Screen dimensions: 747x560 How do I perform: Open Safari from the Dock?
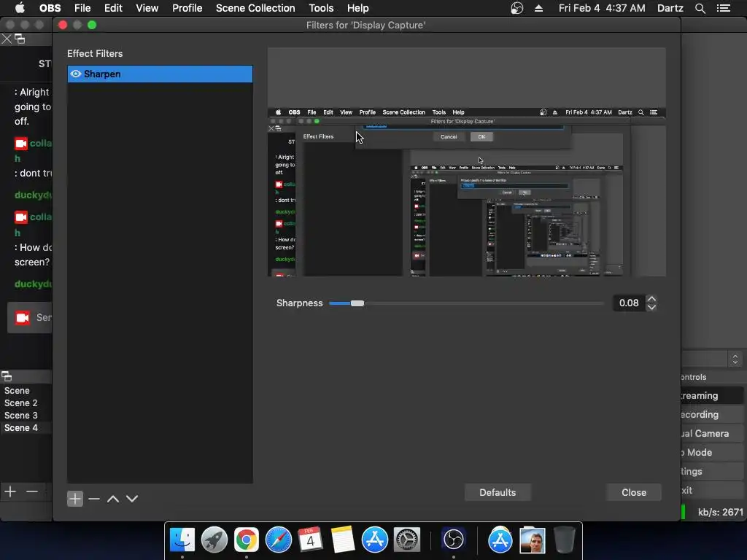coord(278,540)
